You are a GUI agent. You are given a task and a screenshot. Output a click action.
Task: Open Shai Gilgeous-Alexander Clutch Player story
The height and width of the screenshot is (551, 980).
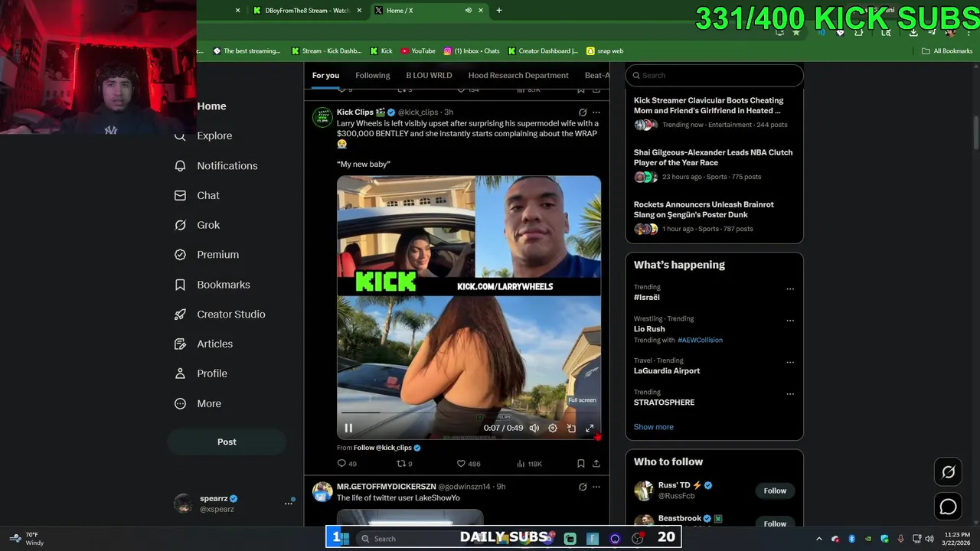coord(714,165)
